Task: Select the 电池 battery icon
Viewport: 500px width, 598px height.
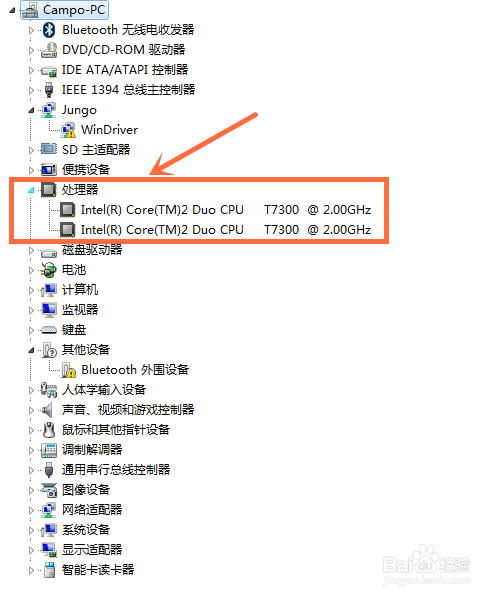Action: coord(49,270)
